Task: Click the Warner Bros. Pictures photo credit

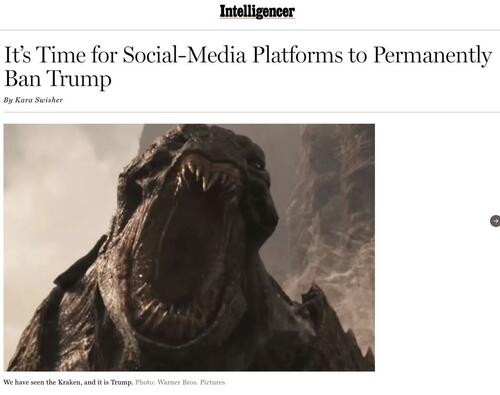Action: 191,382
